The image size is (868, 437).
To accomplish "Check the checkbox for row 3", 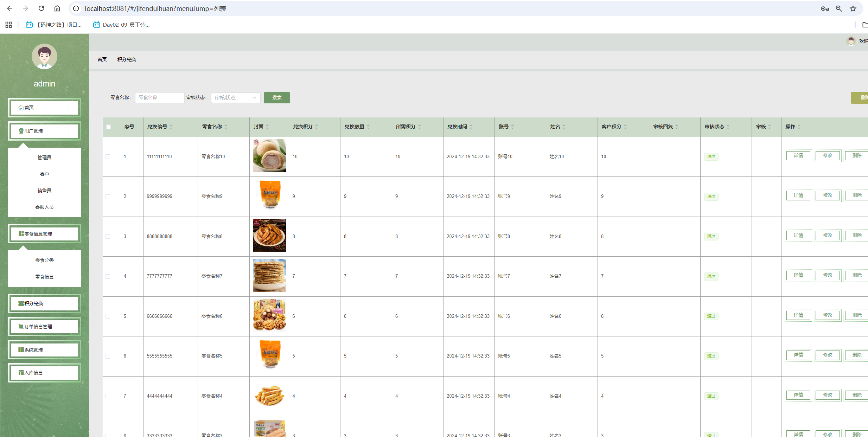I will (x=108, y=236).
